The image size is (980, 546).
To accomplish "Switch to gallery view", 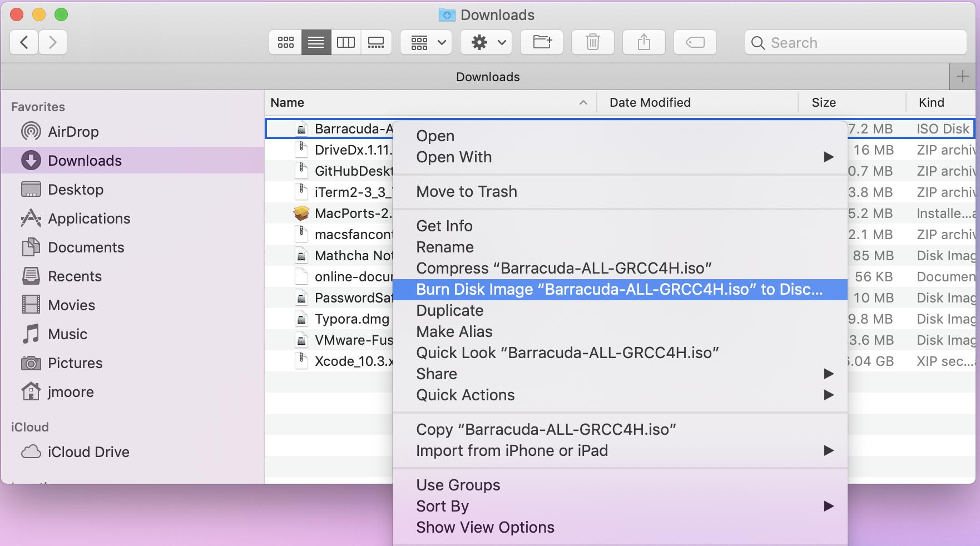I will pos(376,42).
